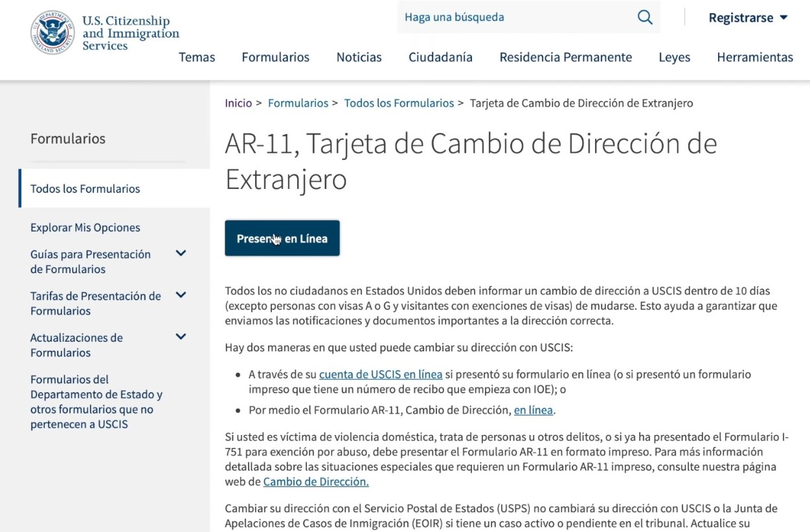Click Inicio in the breadcrumb trail

[x=238, y=103]
